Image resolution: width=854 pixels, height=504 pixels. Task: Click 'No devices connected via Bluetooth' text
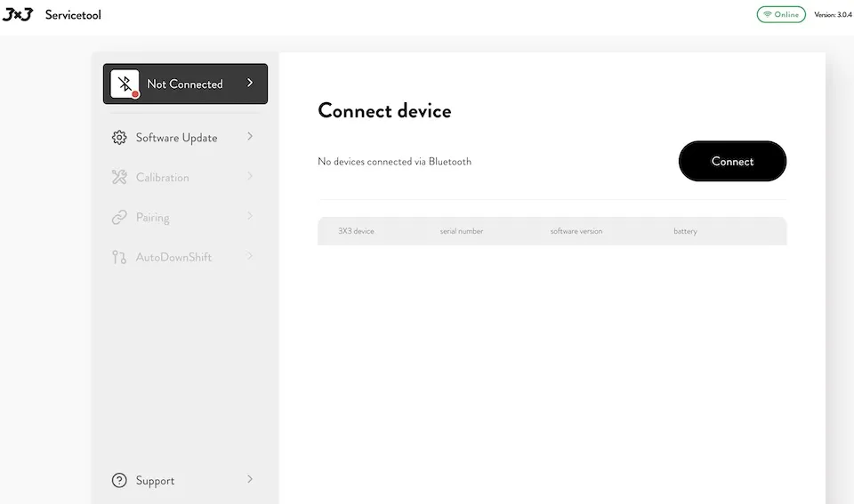pos(394,162)
